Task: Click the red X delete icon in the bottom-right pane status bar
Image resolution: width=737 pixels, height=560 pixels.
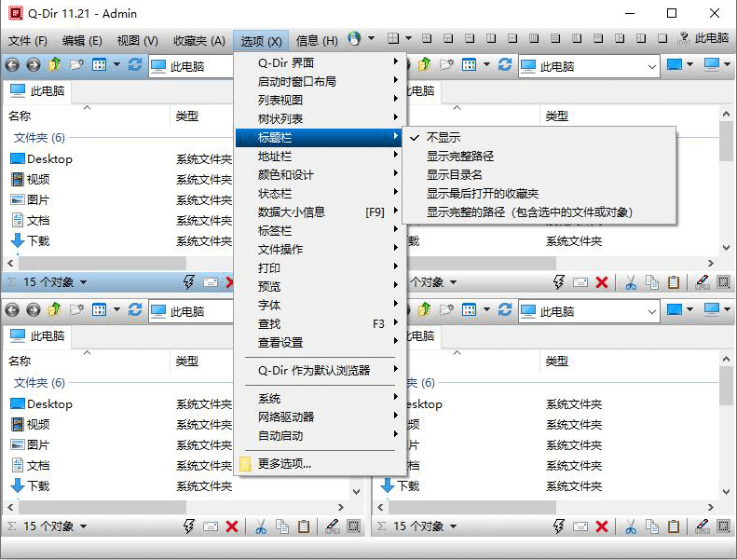Action: tap(602, 526)
